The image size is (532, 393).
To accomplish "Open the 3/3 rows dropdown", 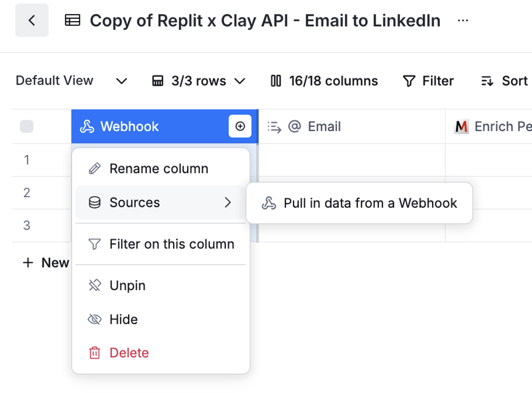I will [199, 81].
